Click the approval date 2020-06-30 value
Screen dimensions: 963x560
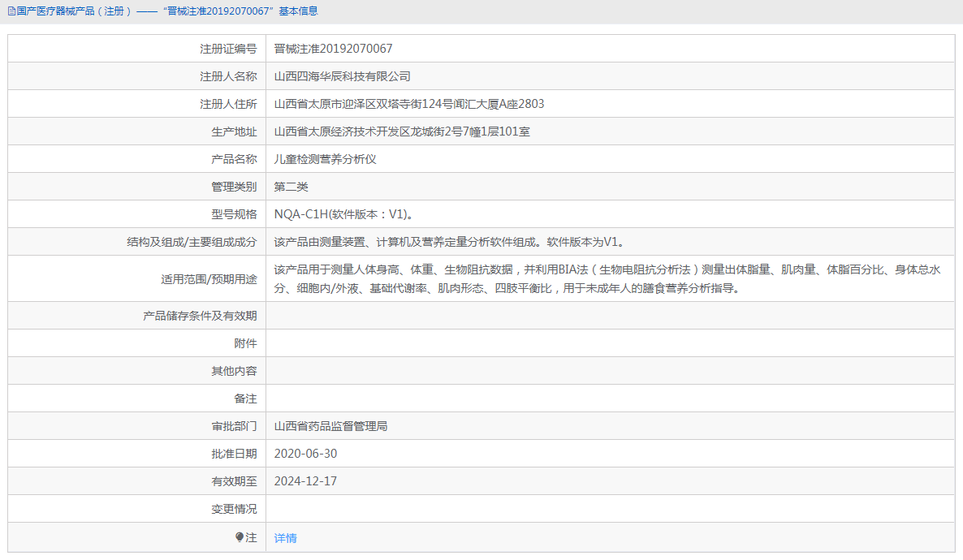coord(307,453)
